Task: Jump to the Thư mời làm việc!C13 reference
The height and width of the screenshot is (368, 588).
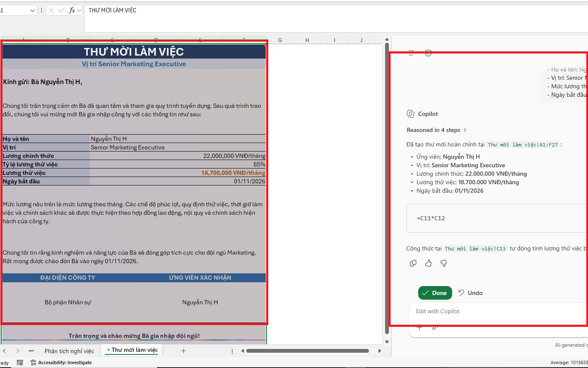Action: (475, 249)
